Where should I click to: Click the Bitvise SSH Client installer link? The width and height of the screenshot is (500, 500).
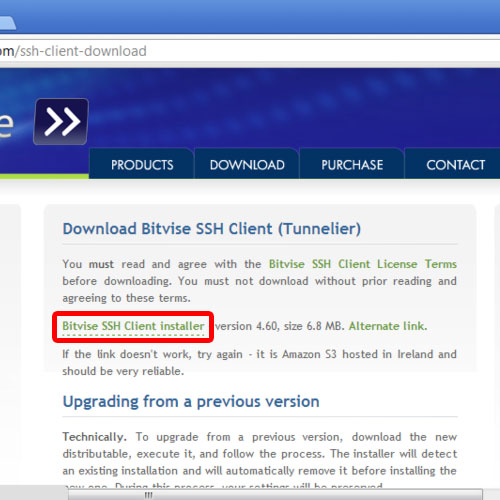[x=133, y=326]
